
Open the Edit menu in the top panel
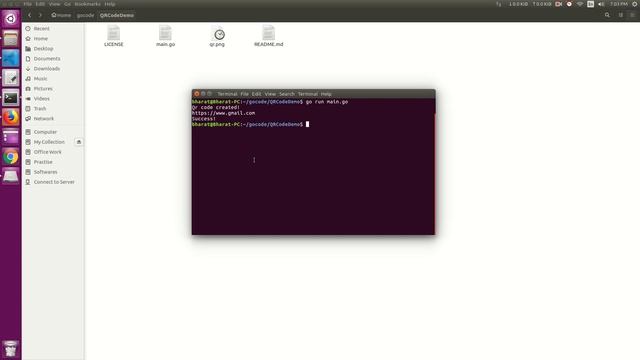coord(40,4)
